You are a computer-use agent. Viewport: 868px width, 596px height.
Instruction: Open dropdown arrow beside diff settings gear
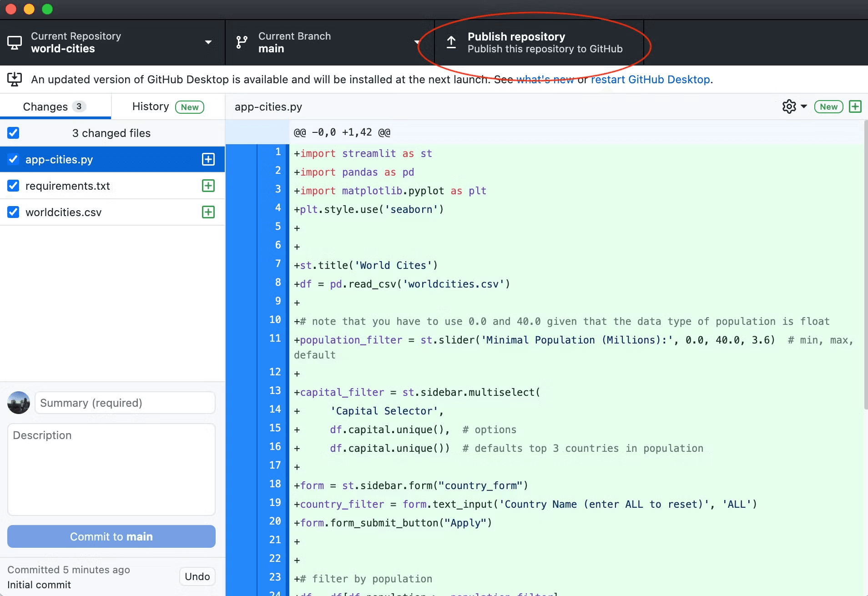pyautogui.click(x=804, y=106)
